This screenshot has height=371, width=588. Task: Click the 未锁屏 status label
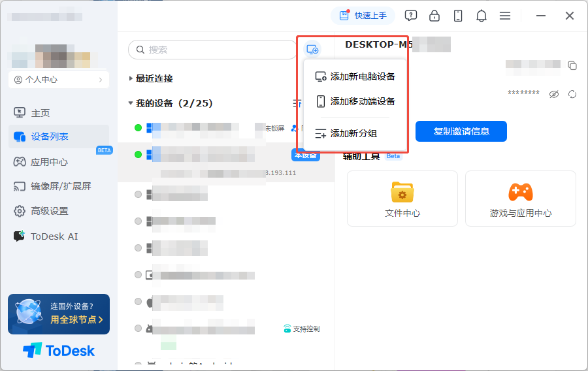(x=275, y=129)
